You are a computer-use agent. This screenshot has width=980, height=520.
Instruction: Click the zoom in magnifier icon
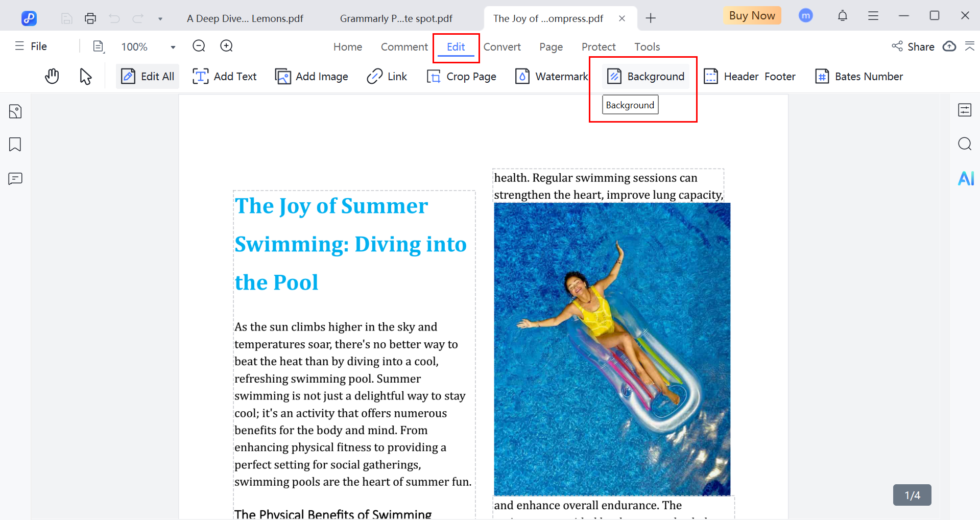226,46
